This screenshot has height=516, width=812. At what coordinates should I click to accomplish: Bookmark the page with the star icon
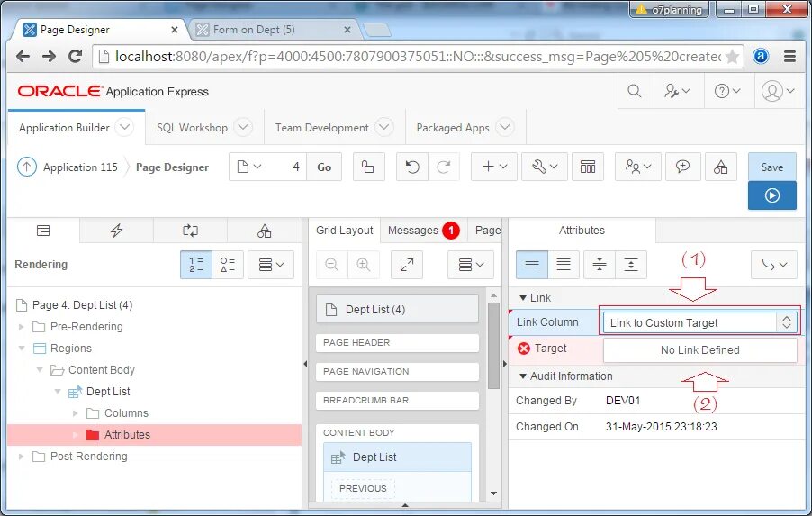732,56
